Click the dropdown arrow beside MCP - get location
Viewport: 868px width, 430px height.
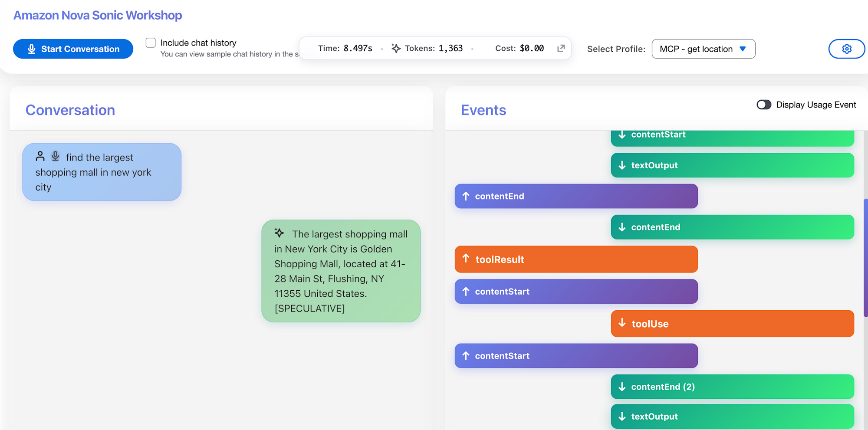coord(743,49)
